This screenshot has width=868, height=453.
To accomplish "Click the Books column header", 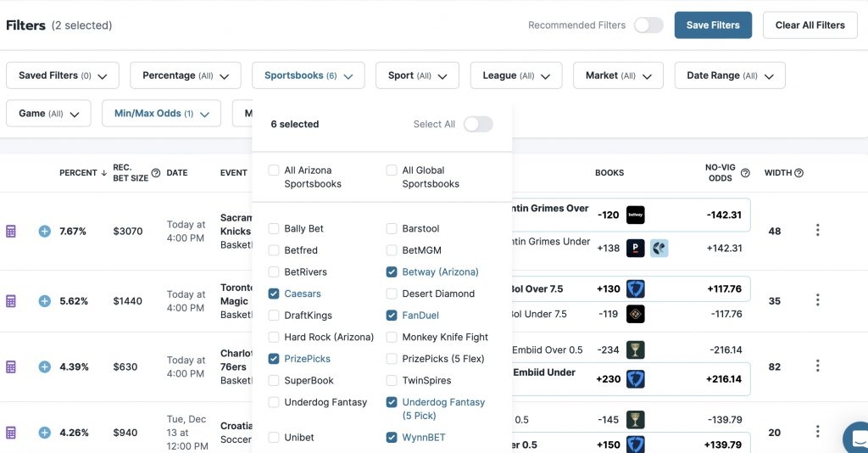I will (x=609, y=173).
